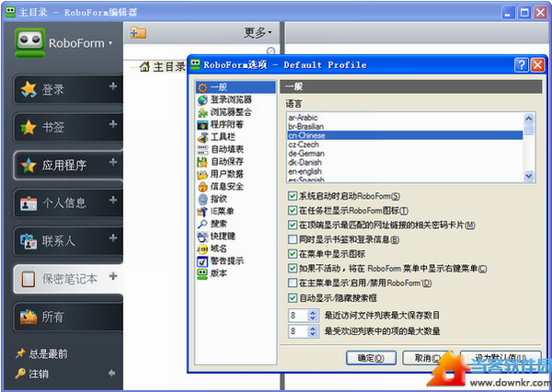
Task: Toggle 自动显示/隐藏搜索框 checkbox
Action: [x=293, y=298]
